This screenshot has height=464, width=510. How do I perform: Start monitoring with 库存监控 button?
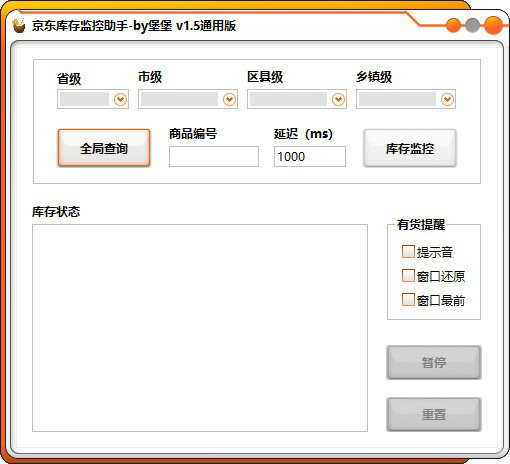tap(410, 148)
